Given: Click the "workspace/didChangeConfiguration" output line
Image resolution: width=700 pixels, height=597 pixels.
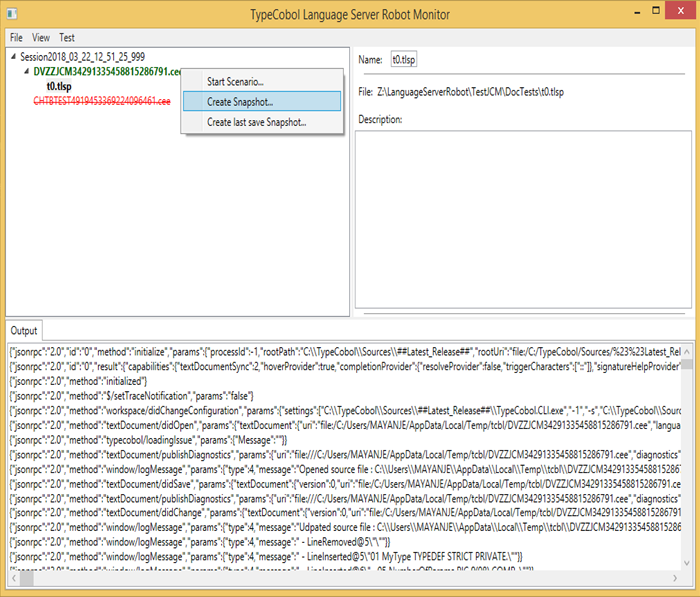Looking at the screenshot, I should coord(345,410).
